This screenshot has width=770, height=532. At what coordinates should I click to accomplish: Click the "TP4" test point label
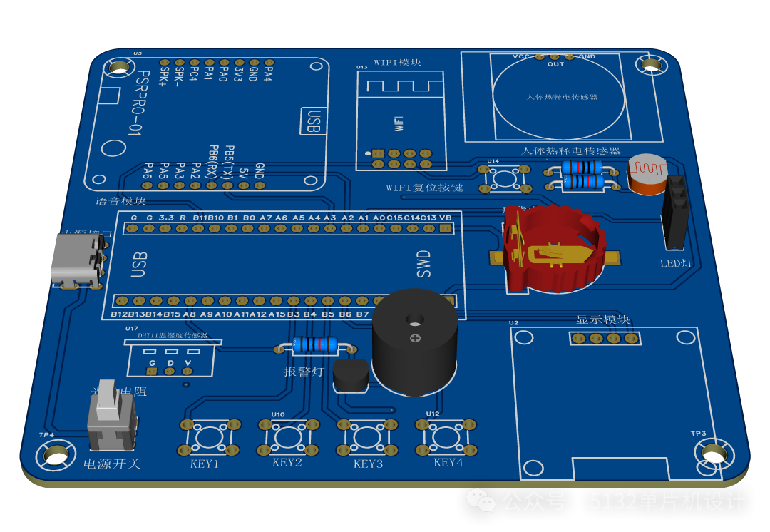tap(46, 435)
